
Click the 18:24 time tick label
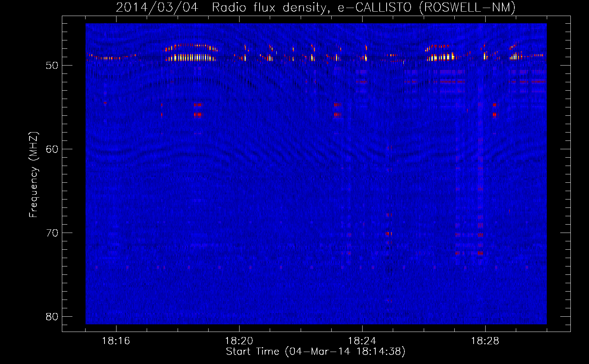362,341
